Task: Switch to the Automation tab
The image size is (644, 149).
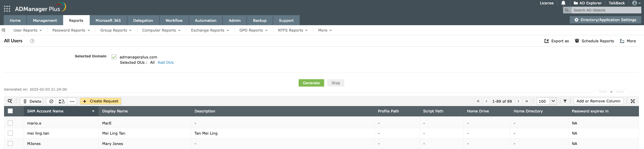Action: click(206, 20)
